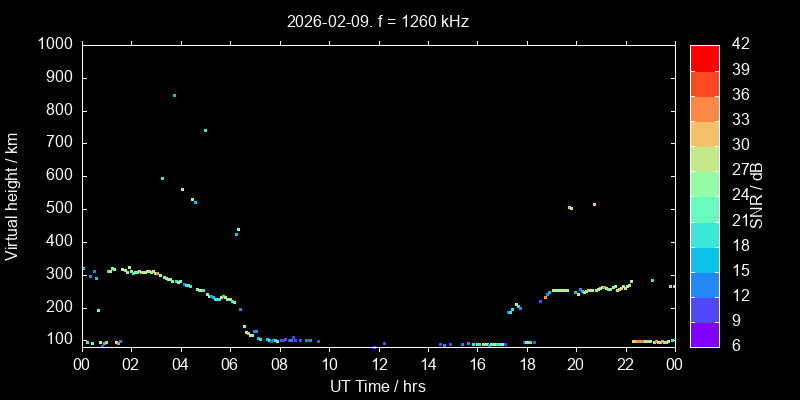Click the 'UT Time / hrs' axis label
The width and height of the screenshot is (800, 400).
pyautogui.click(x=378, y=386)
